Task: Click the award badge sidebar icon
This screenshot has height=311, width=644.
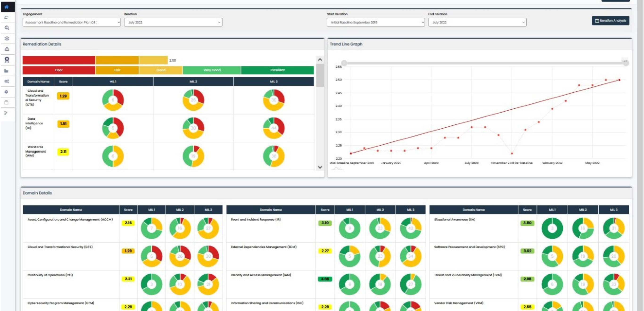Action: pyautogui.click(x=7, y=60)
